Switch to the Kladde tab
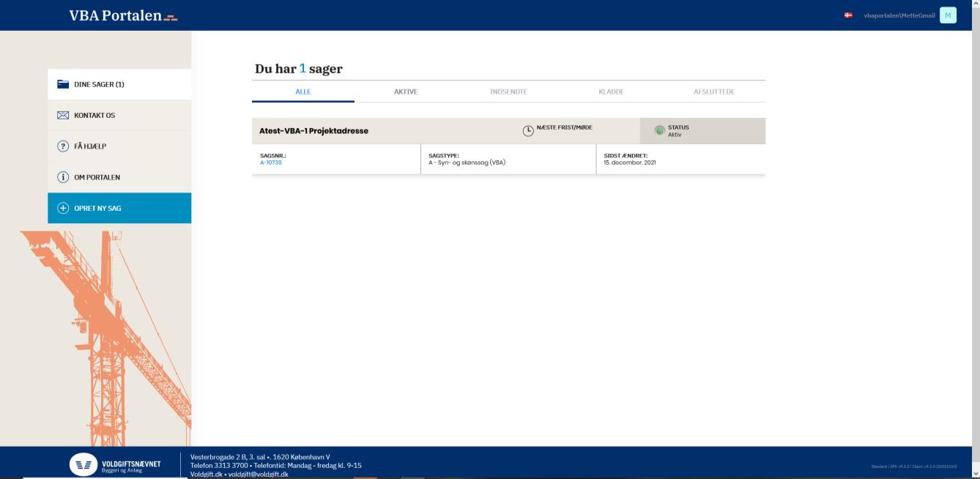 (612, 92)
